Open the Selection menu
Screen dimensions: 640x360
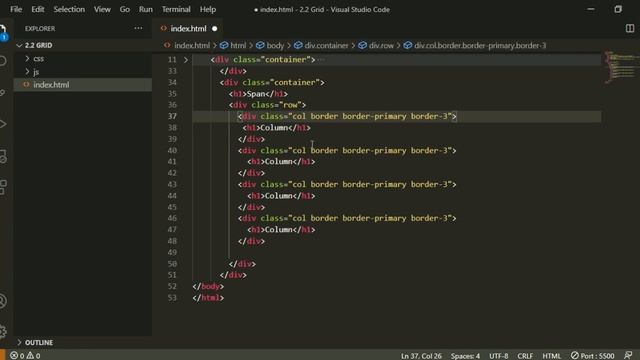coord(69,9)
